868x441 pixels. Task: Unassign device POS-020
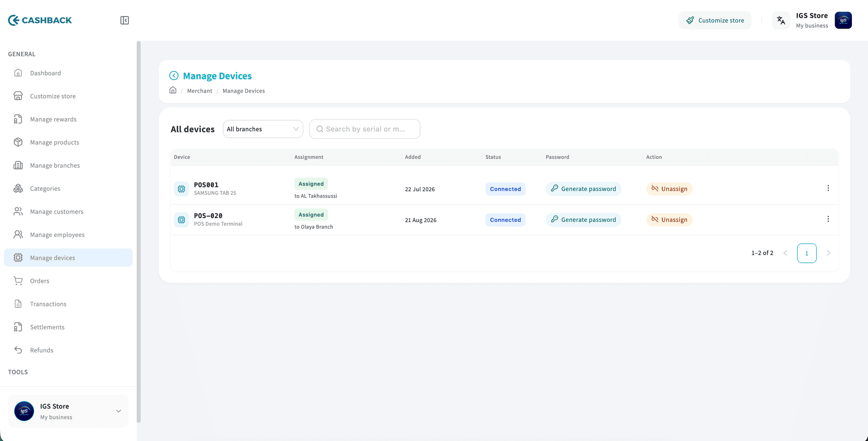[x=669, y=220]
